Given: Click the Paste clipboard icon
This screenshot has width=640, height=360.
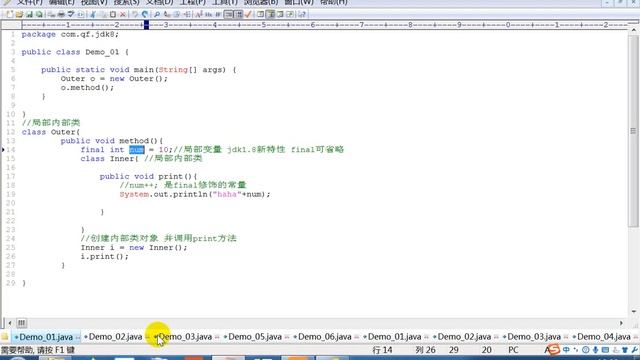Looking at the screenshot, I should 113,14.
